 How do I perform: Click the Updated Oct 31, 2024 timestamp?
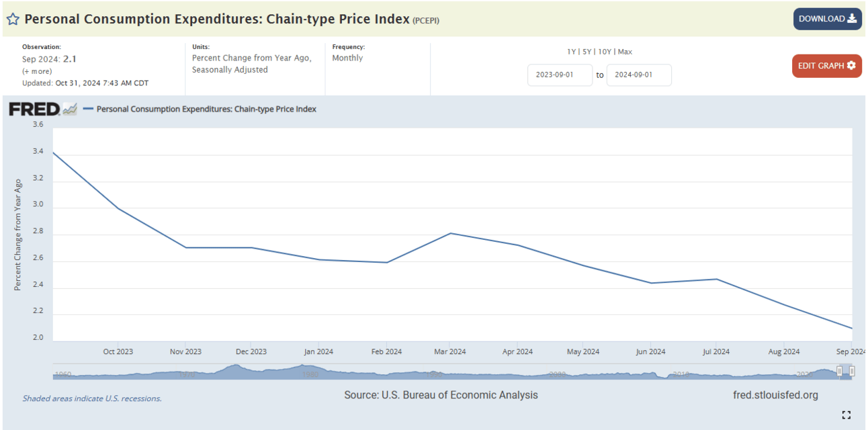coord(85,83)
